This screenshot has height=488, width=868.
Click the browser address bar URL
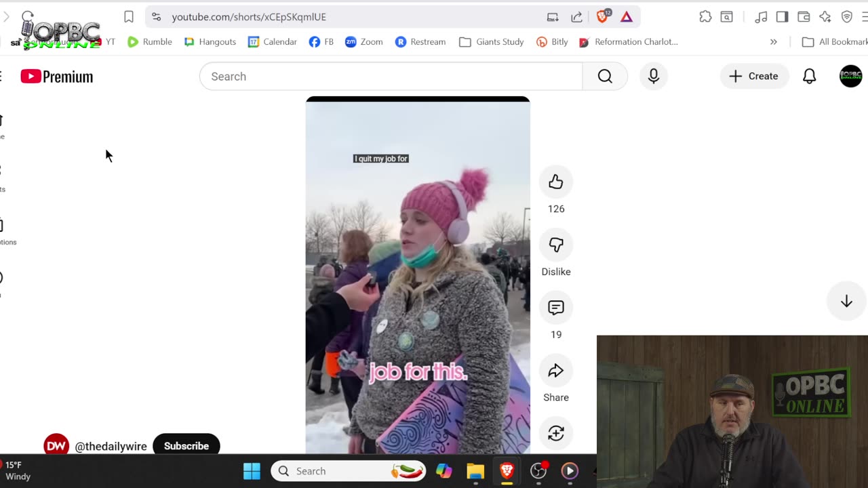[249, 17]
